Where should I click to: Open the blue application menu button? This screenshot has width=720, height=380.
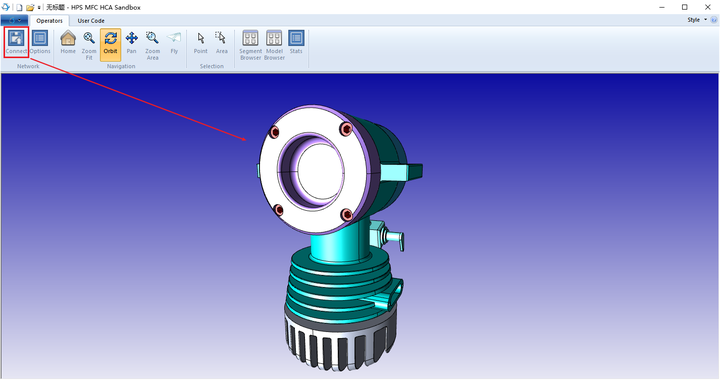click(x=14, y=21)
